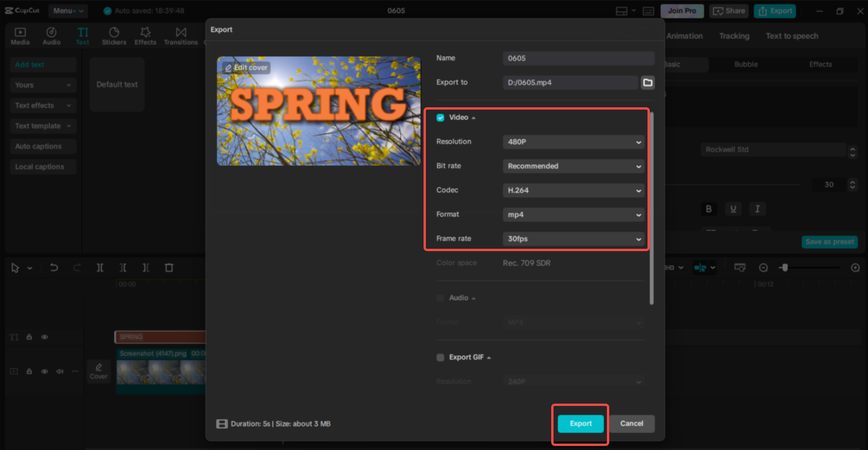Click the Join Pro button

(682, 11)
